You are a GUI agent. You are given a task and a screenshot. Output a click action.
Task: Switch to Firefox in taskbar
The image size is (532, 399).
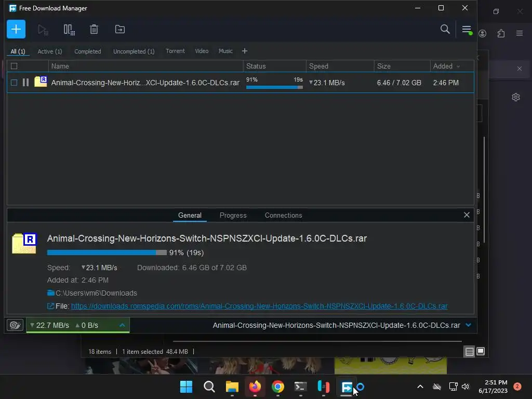255,387
